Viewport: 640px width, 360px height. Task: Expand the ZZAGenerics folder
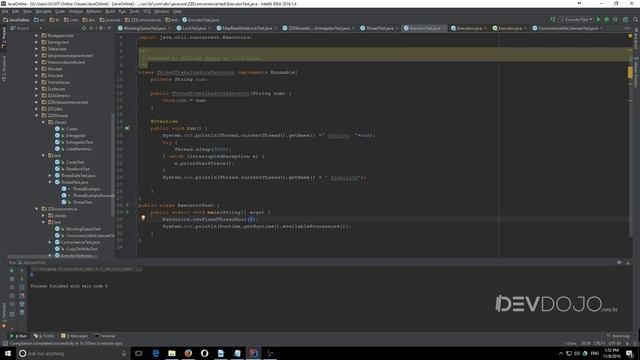pos(36,96)
